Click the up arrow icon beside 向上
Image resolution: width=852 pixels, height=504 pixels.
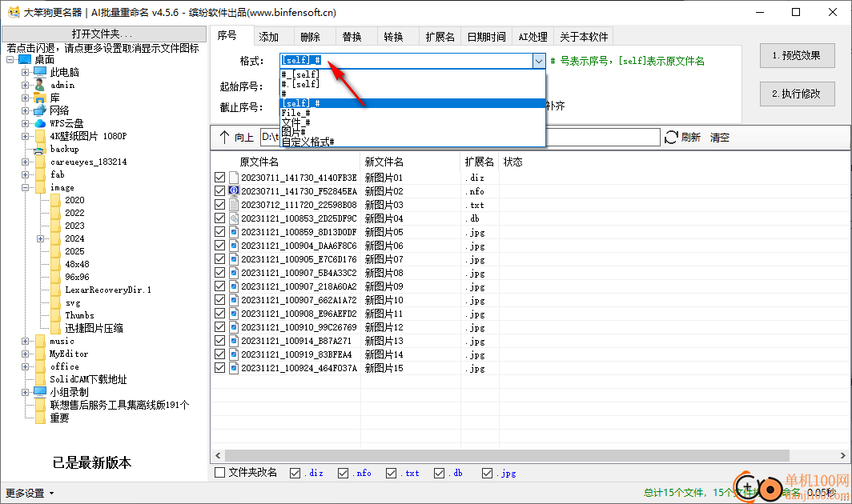[x=224, y=137]
